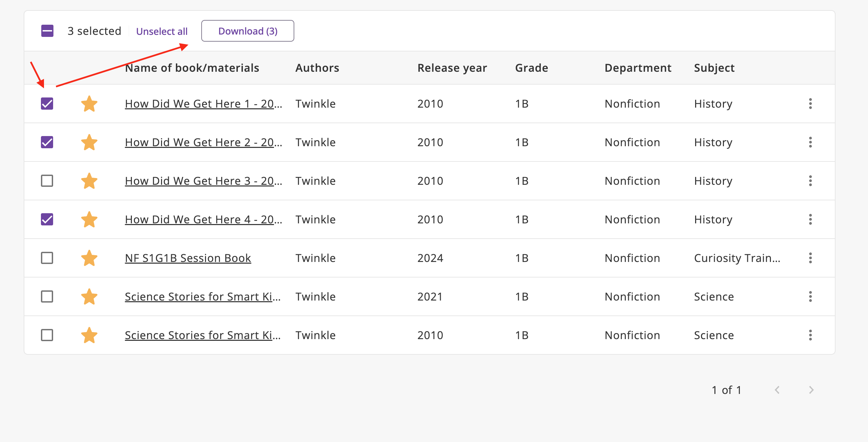Click Unselect all link
Image resolution: width=868 pixels, height=442 pixels.
pyautogui.click(x=162, y=31)
